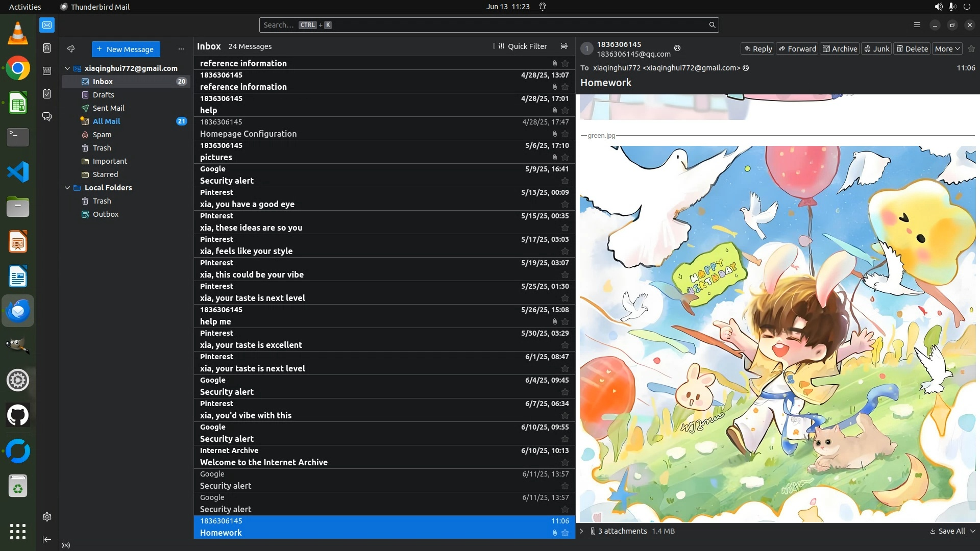Open the Calendar space icon
This screenshot has width=980, height=551.
47,71
